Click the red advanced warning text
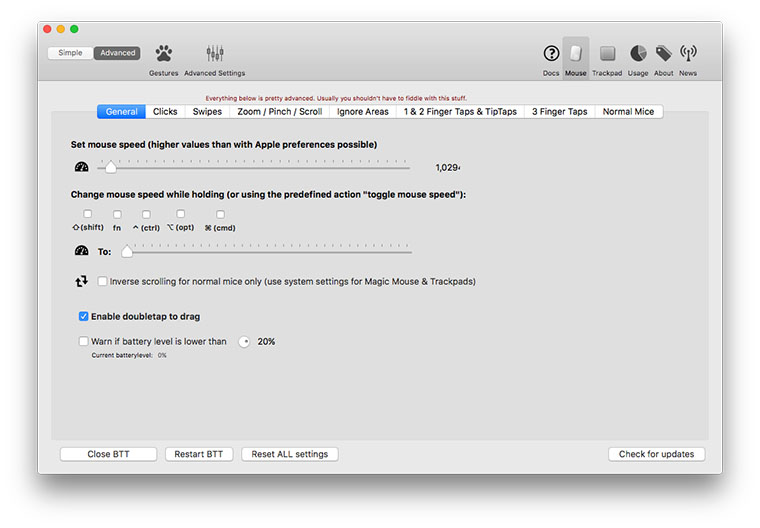Screen dimensions: 760x528 [336, 98]
